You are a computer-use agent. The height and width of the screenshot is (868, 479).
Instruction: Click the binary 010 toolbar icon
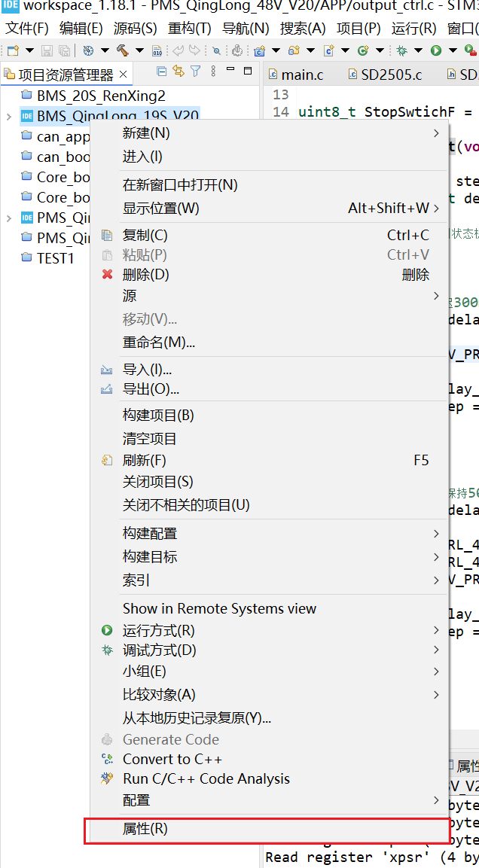coord(157,51)
